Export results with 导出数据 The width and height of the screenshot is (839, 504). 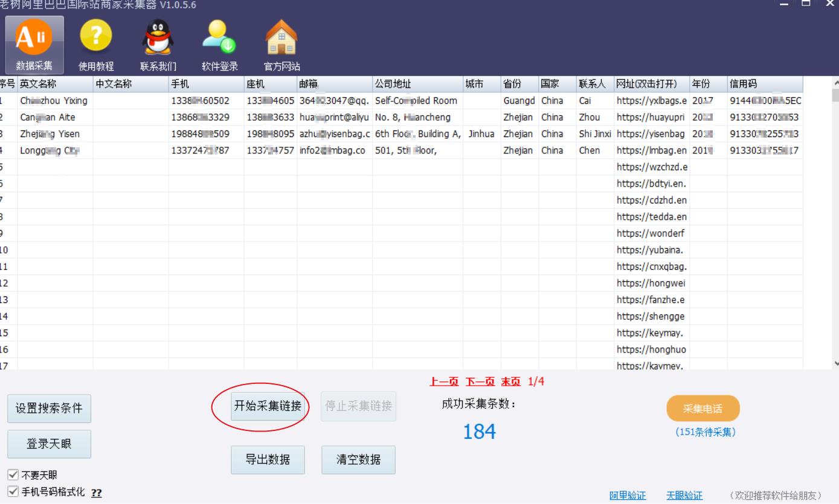click(268, 460)
